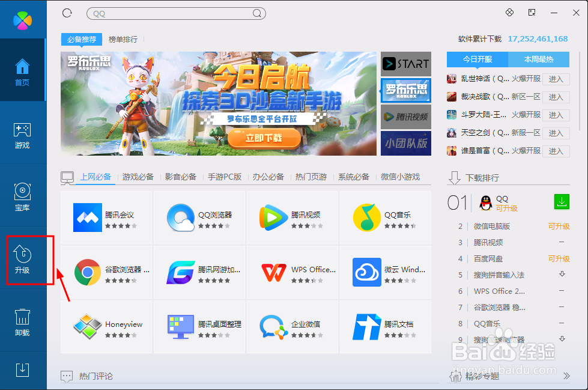Click 腾讯视频 in download ranking

[x=488, y=243]
